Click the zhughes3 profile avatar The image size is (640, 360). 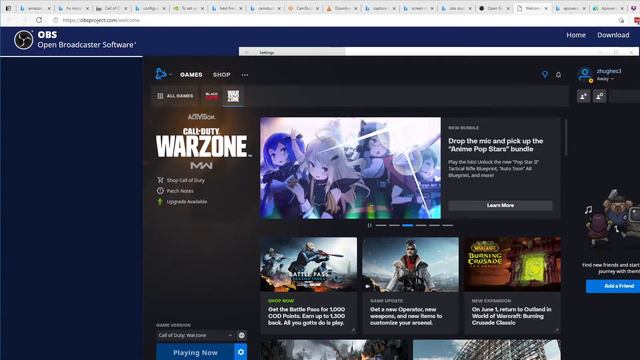pos(585,74)
